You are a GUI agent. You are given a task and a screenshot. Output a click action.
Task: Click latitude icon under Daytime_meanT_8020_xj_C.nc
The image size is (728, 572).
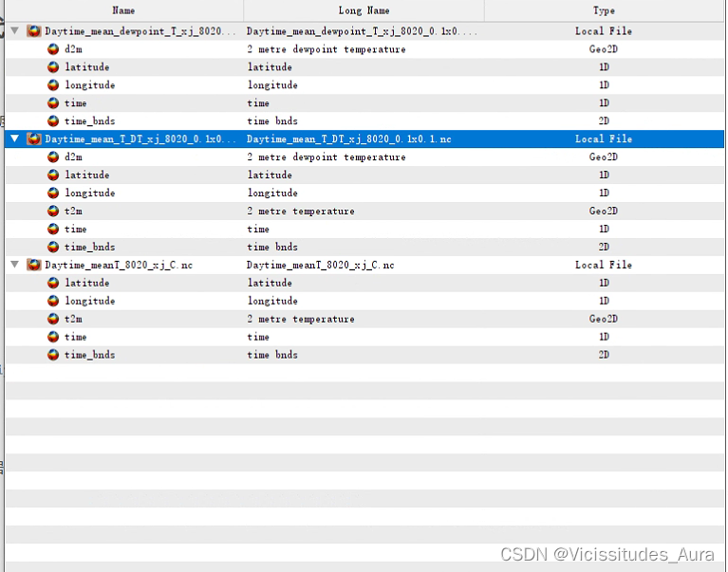(53, 283)
